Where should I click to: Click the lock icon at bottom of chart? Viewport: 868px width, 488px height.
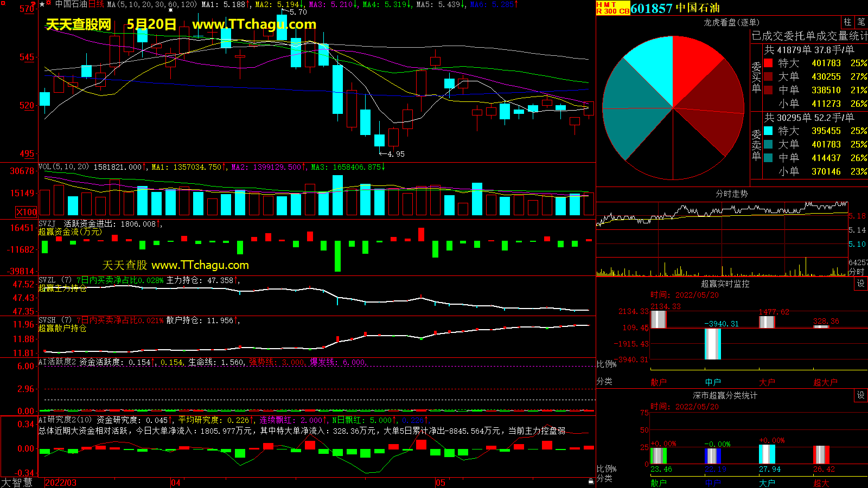591,481
